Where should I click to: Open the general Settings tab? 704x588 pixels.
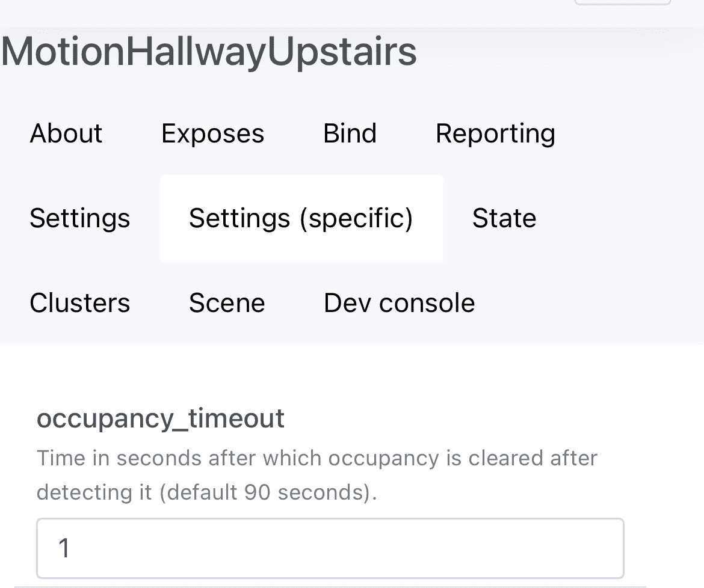(x=79, y=218)
